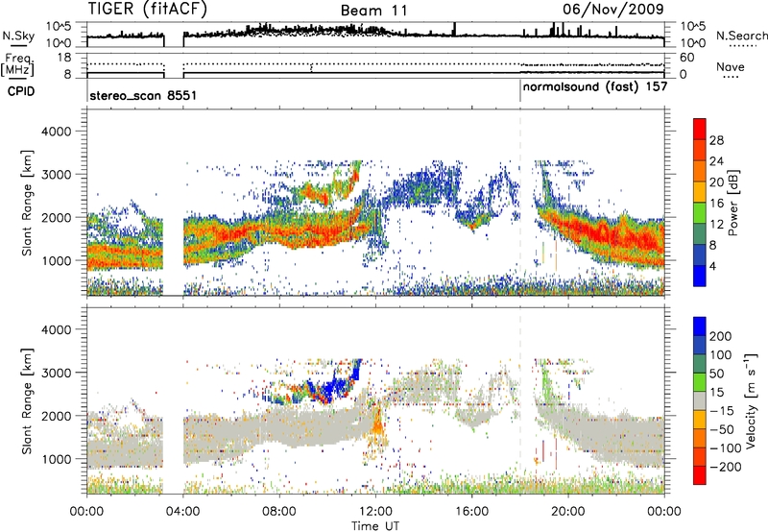Click the "TIGER (fitACF)" plot title
768x532 pixels.
pos(148,9)
